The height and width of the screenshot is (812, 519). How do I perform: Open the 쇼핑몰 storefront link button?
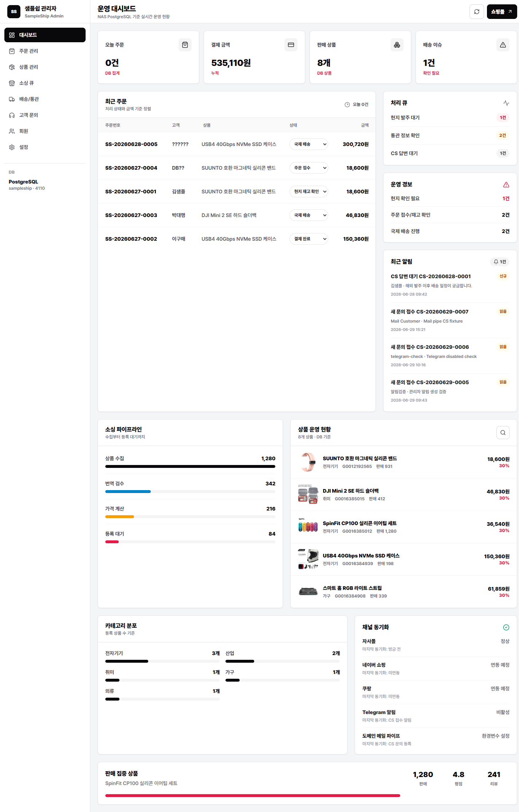[x=502, y=12]
